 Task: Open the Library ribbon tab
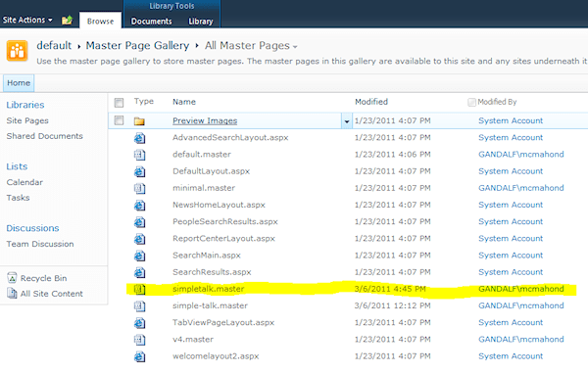[201, 22]
